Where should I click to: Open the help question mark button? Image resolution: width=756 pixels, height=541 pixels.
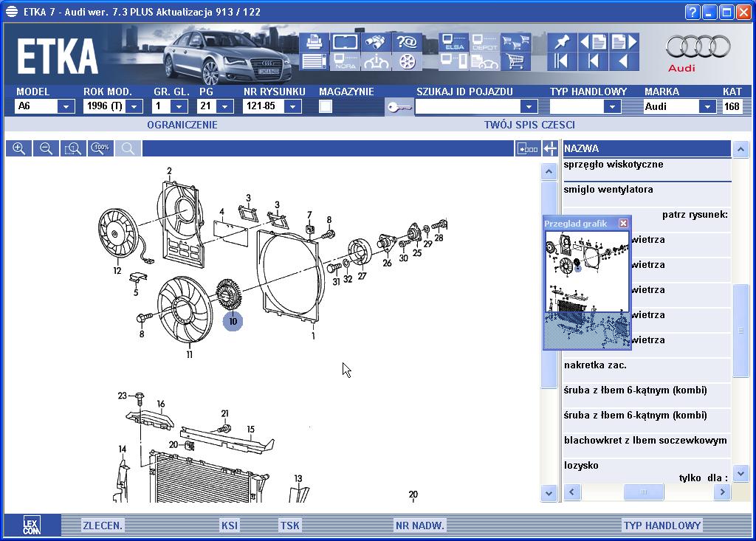point(693,12)
